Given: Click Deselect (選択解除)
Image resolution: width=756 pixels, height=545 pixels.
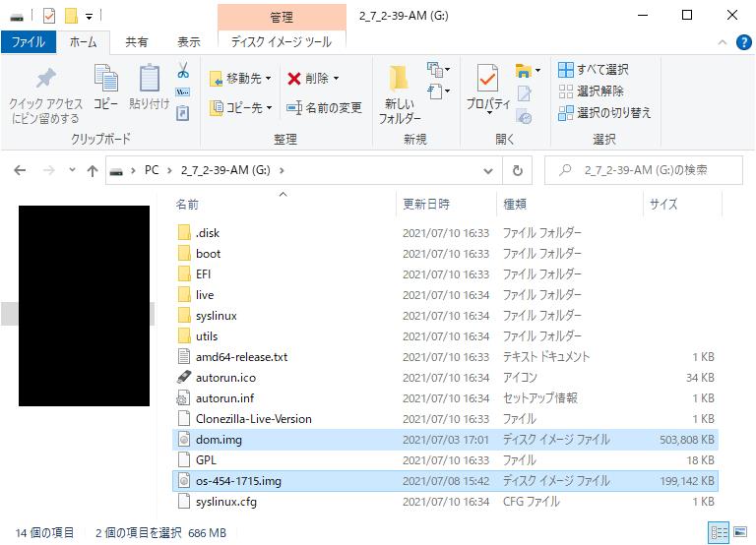Looking at the screenshot, I should (x=591, y=91).
